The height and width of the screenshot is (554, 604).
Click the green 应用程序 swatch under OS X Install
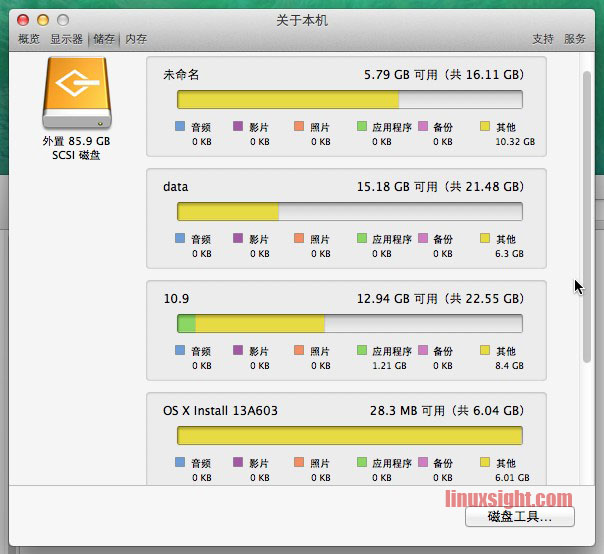tap(362, 462)
